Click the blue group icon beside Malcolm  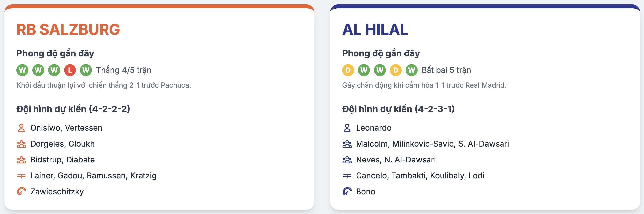[347, 144]
